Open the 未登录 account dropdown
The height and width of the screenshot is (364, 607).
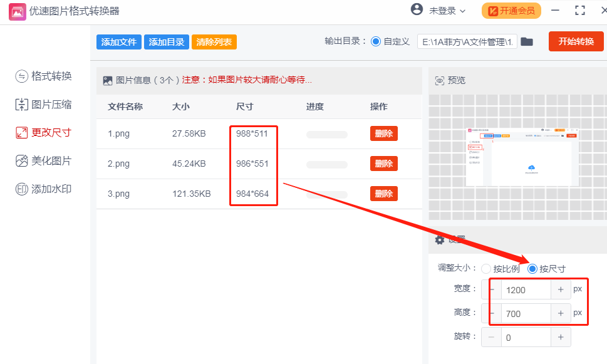coord(447,11)
